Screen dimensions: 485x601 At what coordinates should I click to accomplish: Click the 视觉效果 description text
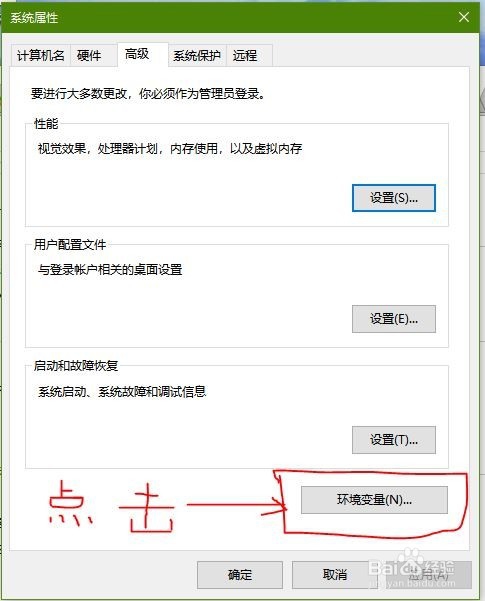170,149
